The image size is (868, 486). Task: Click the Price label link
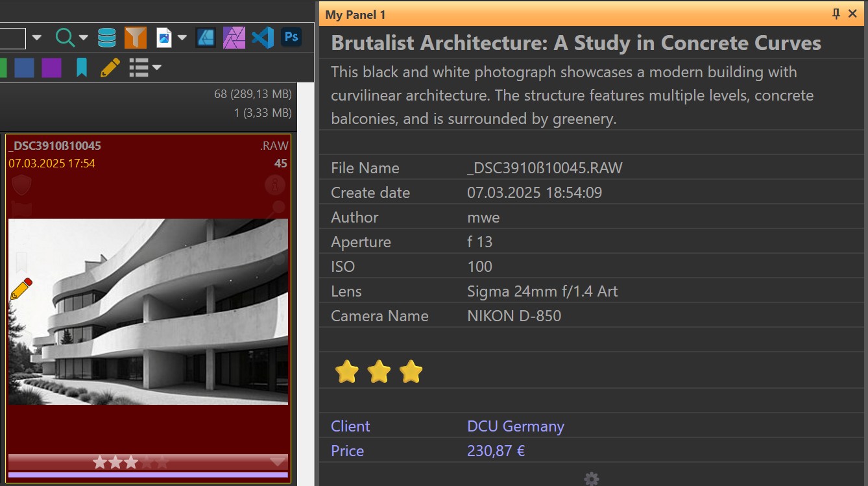coord(348,451)
